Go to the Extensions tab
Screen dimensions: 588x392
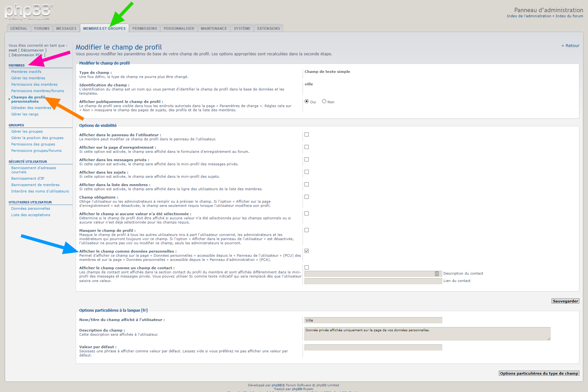point(268,28)
